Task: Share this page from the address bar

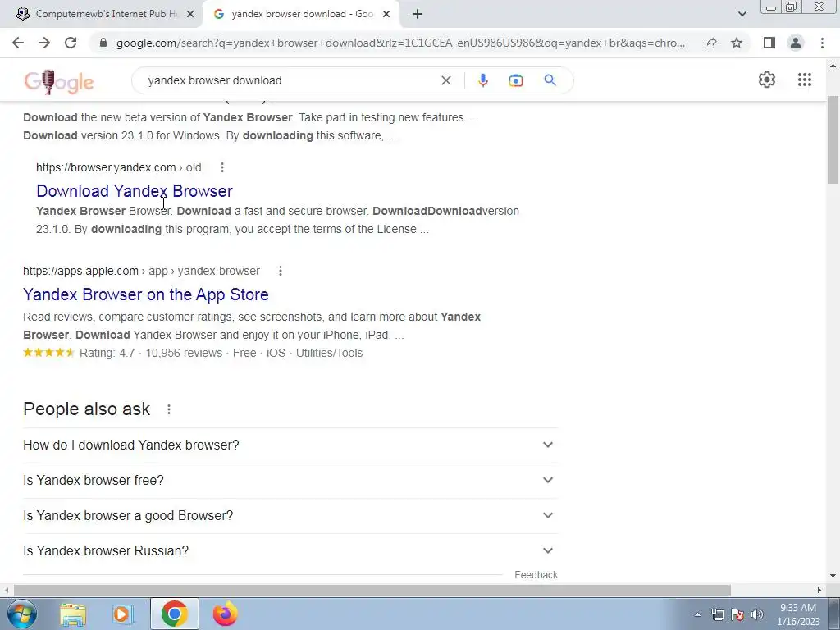Action: [710, 43]
